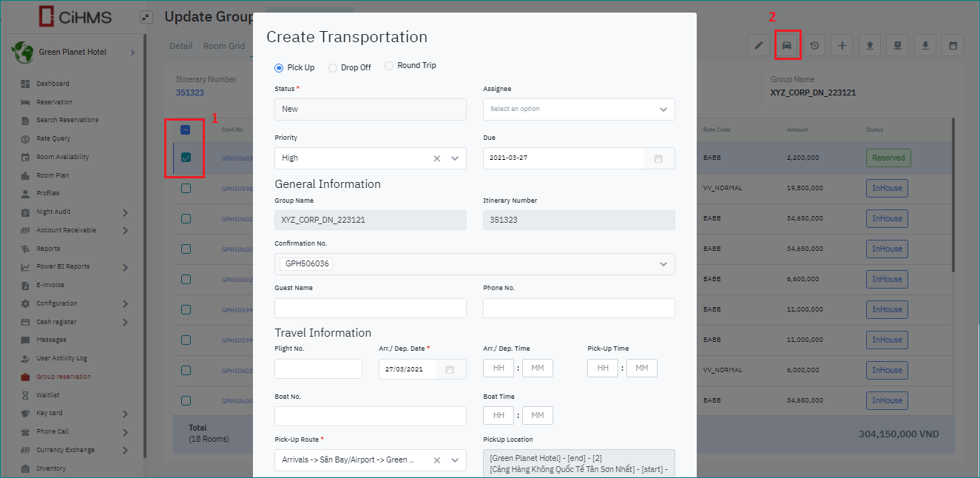Choose the Round Trip radio option
The width and height of the screenshot is (980, 478).
pos(389,66)
